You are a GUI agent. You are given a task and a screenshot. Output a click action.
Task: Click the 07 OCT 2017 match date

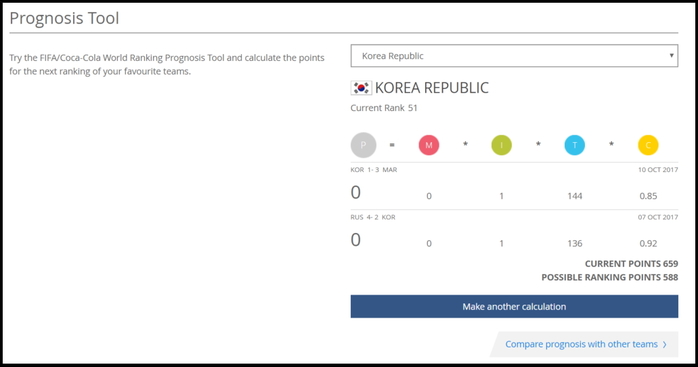coord(658,217)
